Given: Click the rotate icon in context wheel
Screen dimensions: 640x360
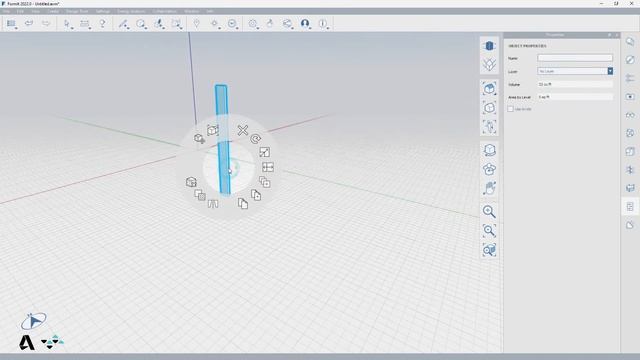Looking at the screenshot, I should point(256,139).
